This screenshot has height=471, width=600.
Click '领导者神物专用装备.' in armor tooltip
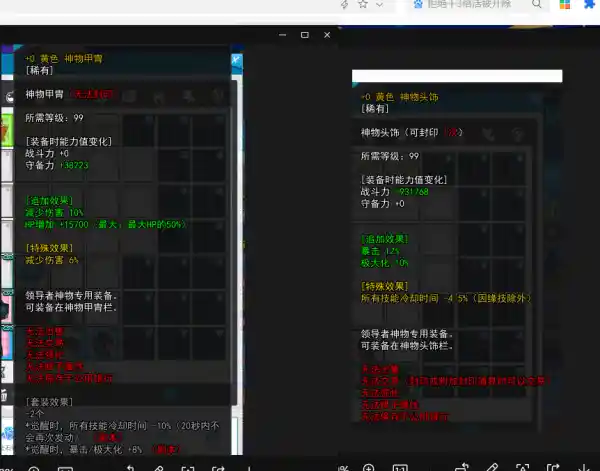71,295
